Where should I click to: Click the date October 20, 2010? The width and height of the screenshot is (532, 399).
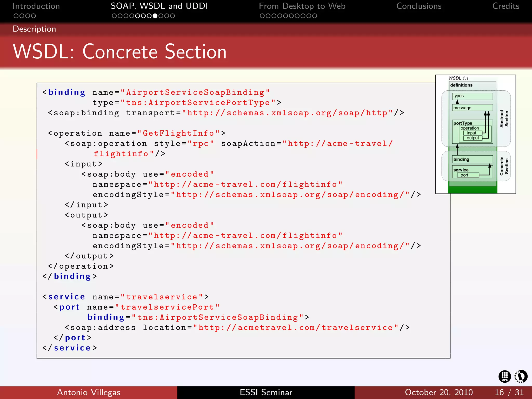click(x=439, y=392)
